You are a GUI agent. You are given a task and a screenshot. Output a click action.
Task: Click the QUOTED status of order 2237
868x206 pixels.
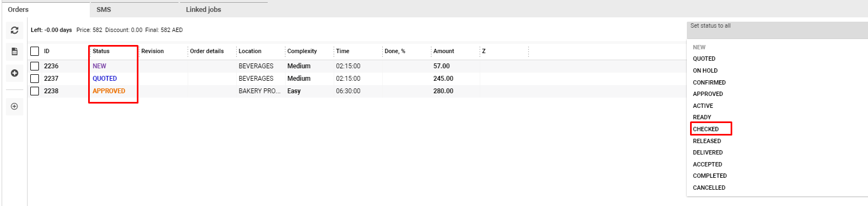point(104,79)
